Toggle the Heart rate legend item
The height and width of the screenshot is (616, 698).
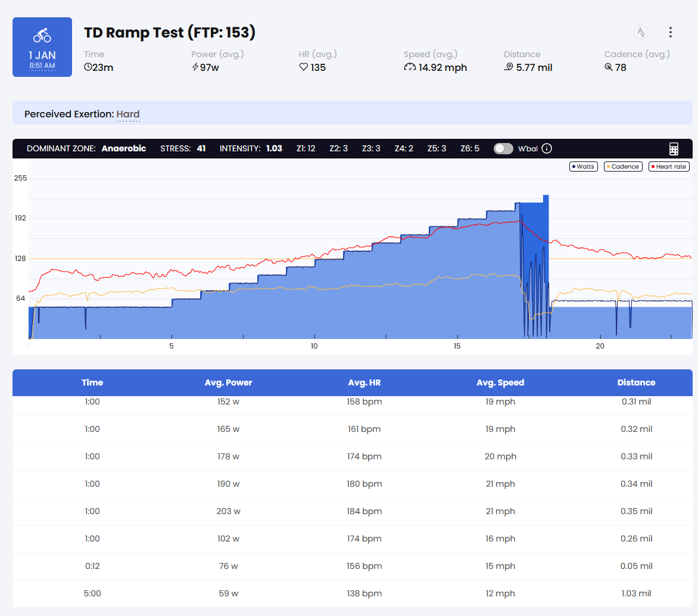[x=669, y=167]
